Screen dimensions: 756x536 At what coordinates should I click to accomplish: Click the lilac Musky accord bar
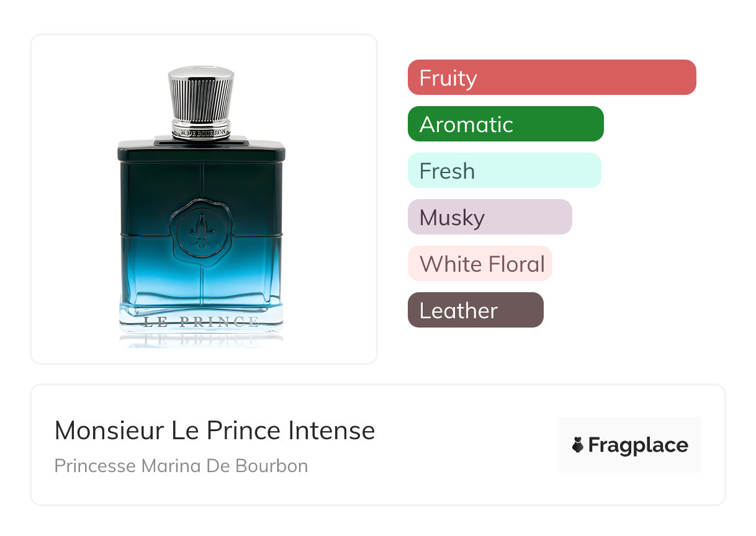pyautogui.click(x=490, y=217)
